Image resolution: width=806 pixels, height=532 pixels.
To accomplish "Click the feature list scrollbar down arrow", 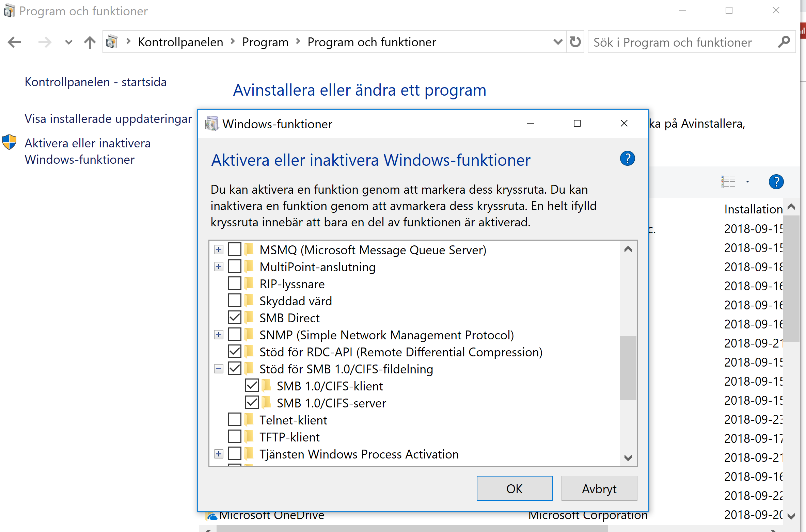I will (x=628, y=458).
